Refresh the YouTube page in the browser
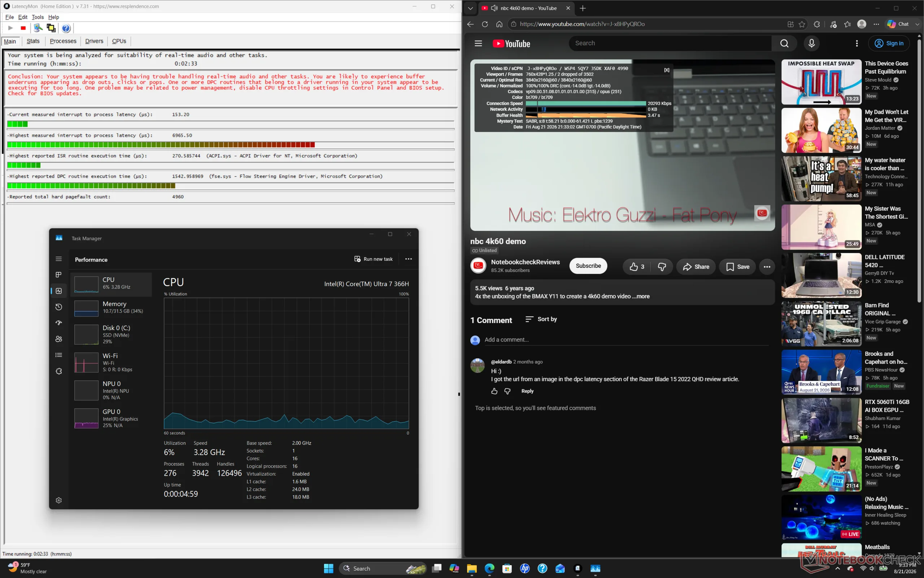The height and width of the screenshot is (578, 924). coord(485,24)
